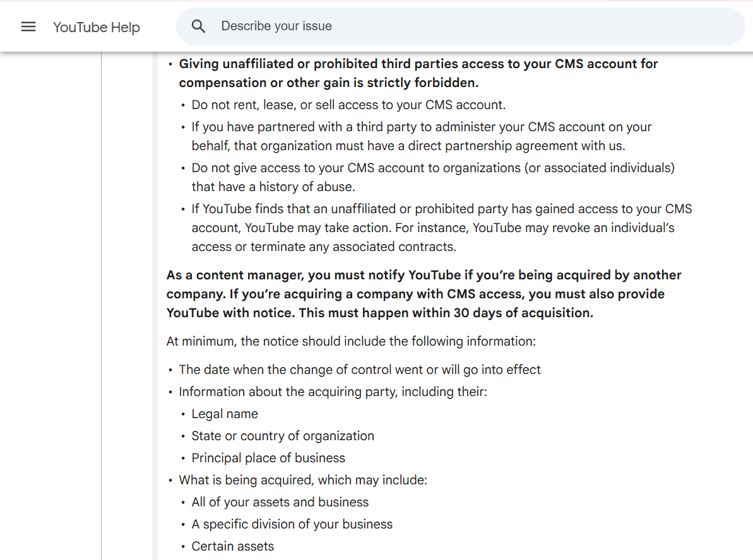Click the "At minimum, the notice should" line
The height and width of the screenshot is (560, 753).
[351, 341]
